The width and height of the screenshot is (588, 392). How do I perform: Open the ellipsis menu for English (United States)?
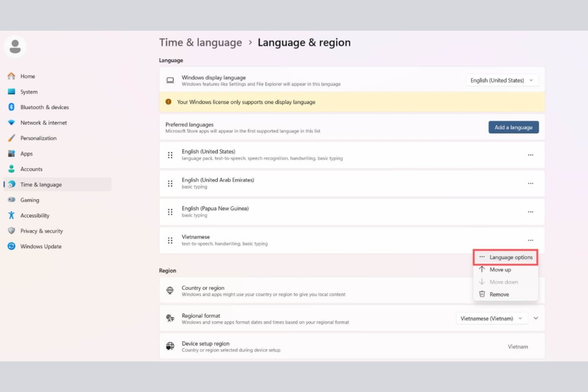tap(530, 155)
